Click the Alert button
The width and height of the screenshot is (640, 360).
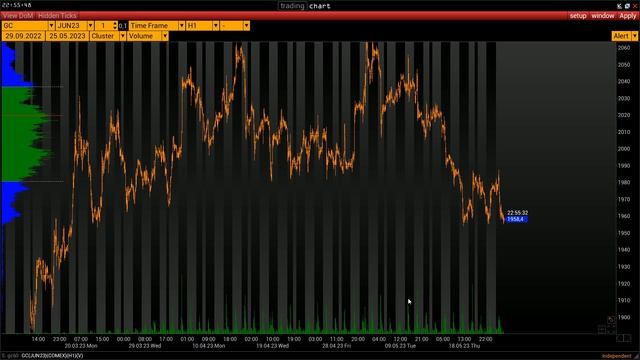[621, 36]
